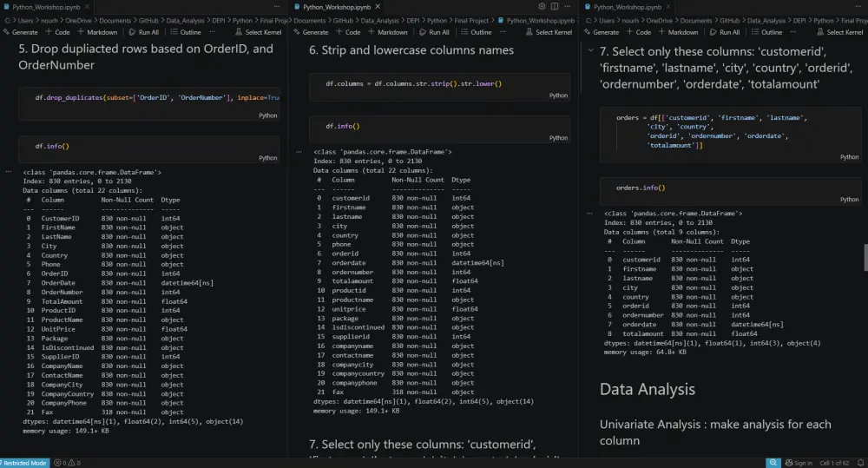The height and width of the screenshot is (468, 868).
Task: Open output actions ellipsis beside step 6 df.info output
Action: 299,151
